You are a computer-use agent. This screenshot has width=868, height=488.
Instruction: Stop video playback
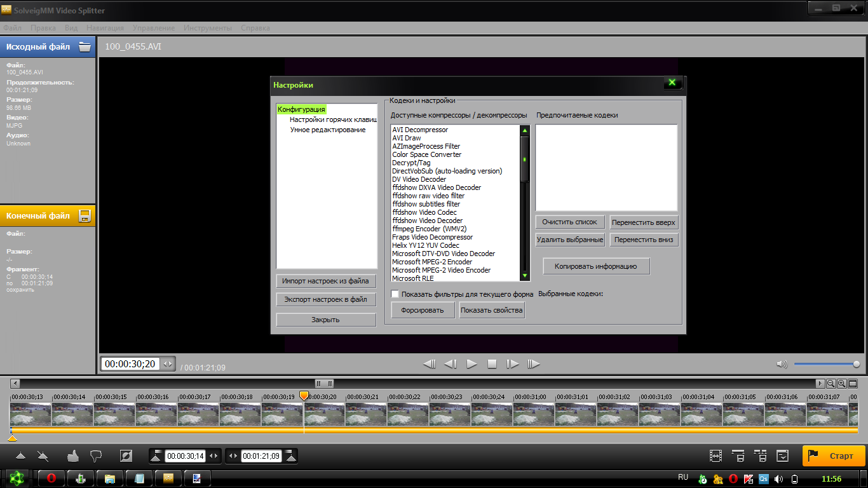[x=492, y=364]
